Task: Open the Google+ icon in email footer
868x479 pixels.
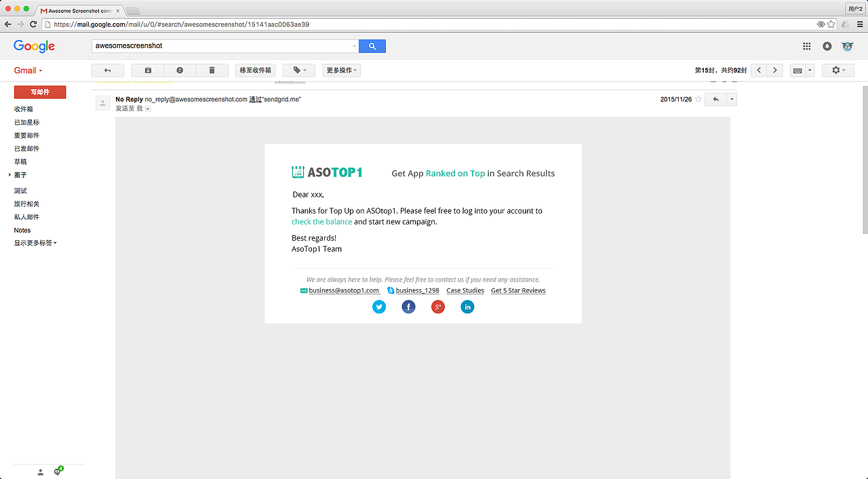Action: click(x=438, y=307)
